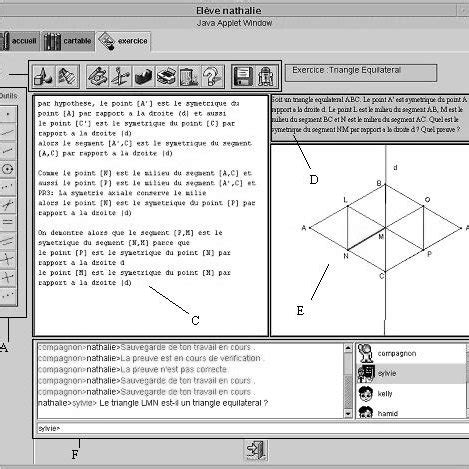Click message "La preuve est en cours de verification"
This screenshot has width=469, height=469.
click(190, 358)
